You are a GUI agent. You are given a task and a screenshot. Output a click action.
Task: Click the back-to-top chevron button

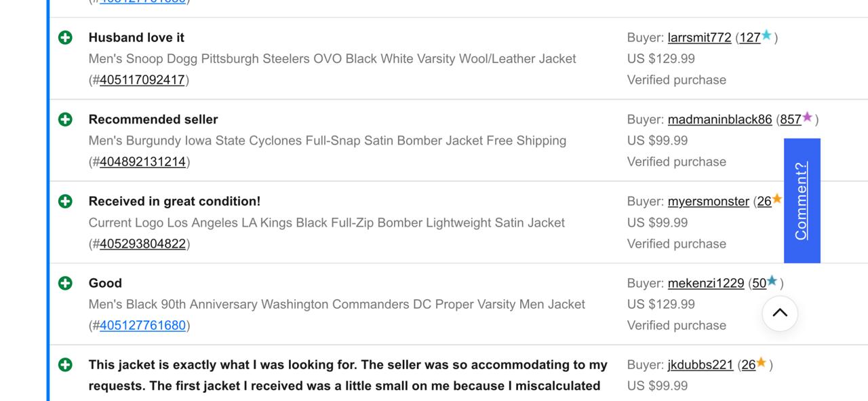(780, 313)
